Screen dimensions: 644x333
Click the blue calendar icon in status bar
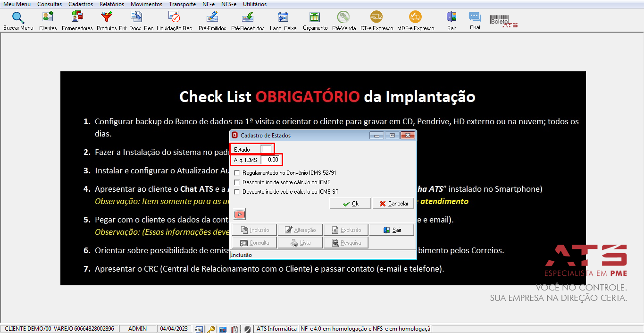click(223, 329)
